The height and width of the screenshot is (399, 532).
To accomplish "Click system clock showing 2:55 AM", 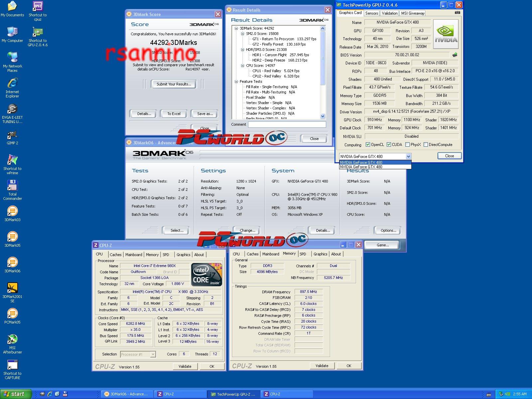I will [520, 394].
